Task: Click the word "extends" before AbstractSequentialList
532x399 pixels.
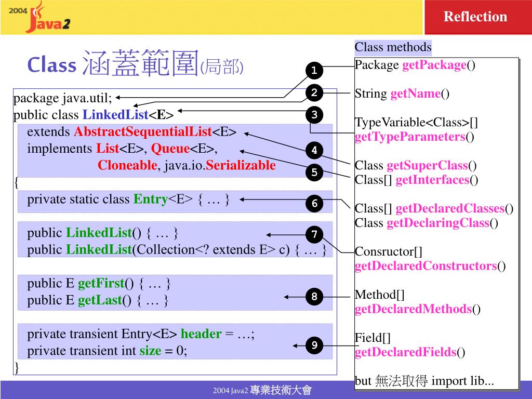Action: click(x=48, y=131)
